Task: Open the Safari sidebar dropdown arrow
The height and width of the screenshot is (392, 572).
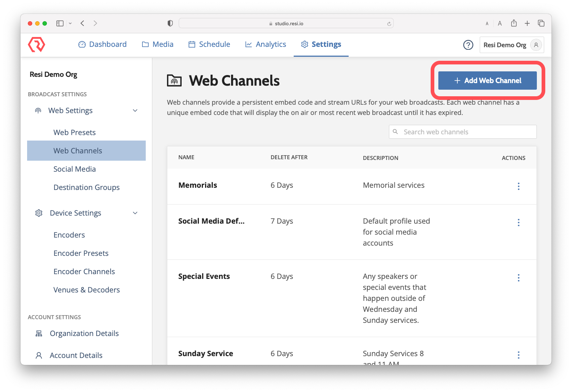Action: click(x=70, y=23)
